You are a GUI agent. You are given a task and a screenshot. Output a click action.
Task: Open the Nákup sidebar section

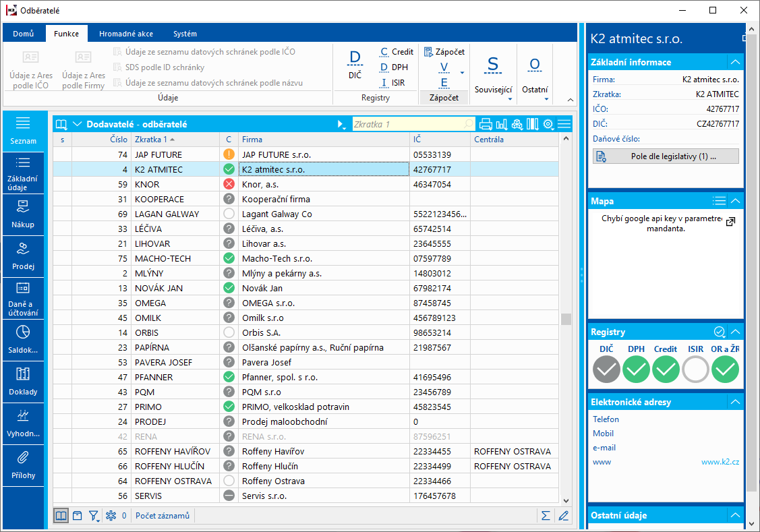pos(23,214)
